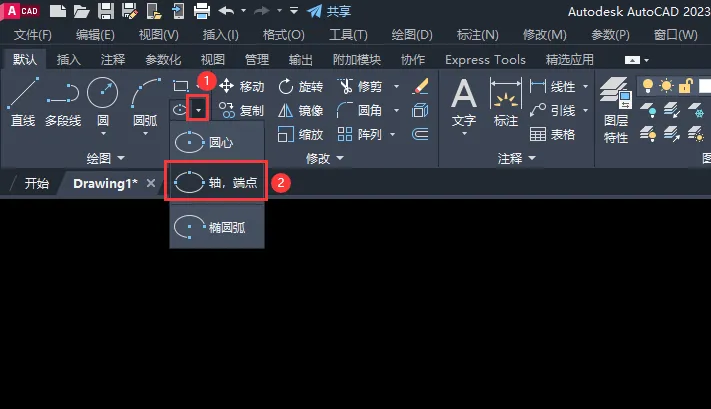Screen dimensions: 711x409
Task: Click the ellipse tool icon
Action: [180, 109]
